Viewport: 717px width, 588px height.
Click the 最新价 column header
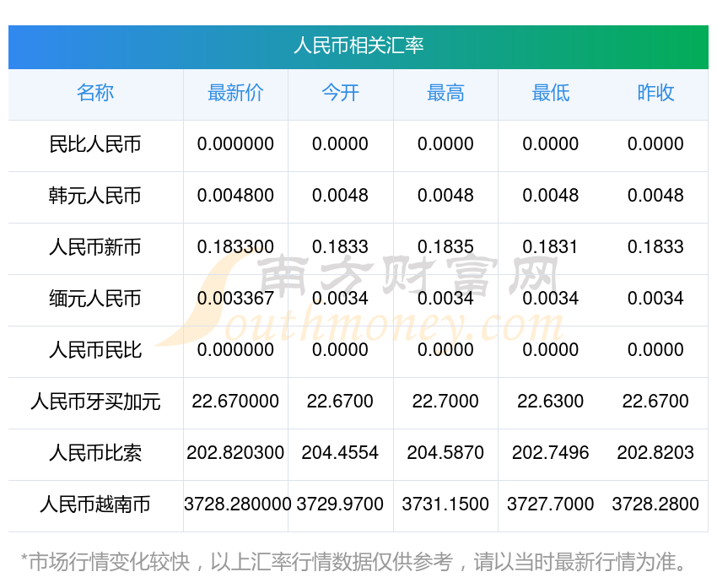tap(235, 94)
